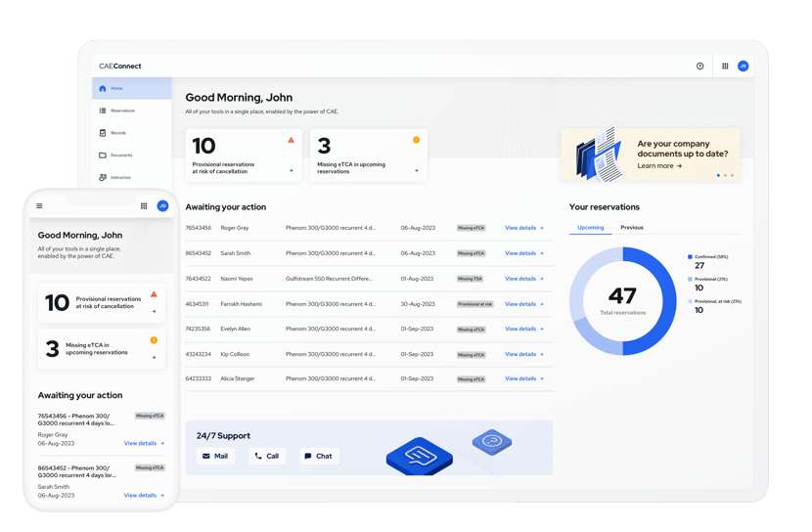Select second carousel dot on documents banner
Image resolution: width=812 pixels, height=532 pixels.
coord(725,175)
